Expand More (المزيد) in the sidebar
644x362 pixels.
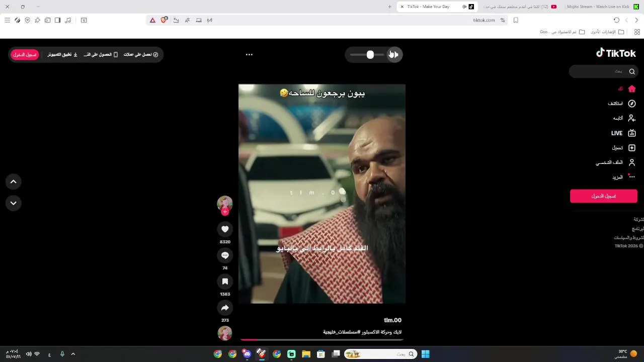(x=624, y=177)
